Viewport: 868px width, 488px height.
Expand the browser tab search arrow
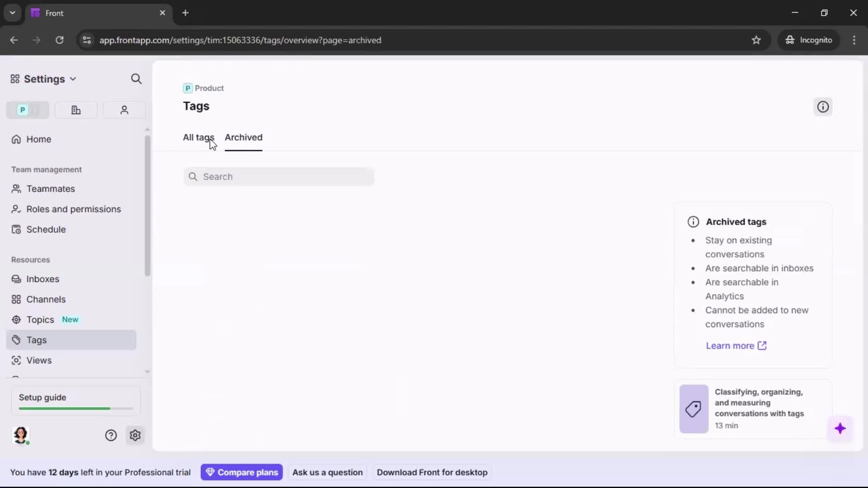12,13
